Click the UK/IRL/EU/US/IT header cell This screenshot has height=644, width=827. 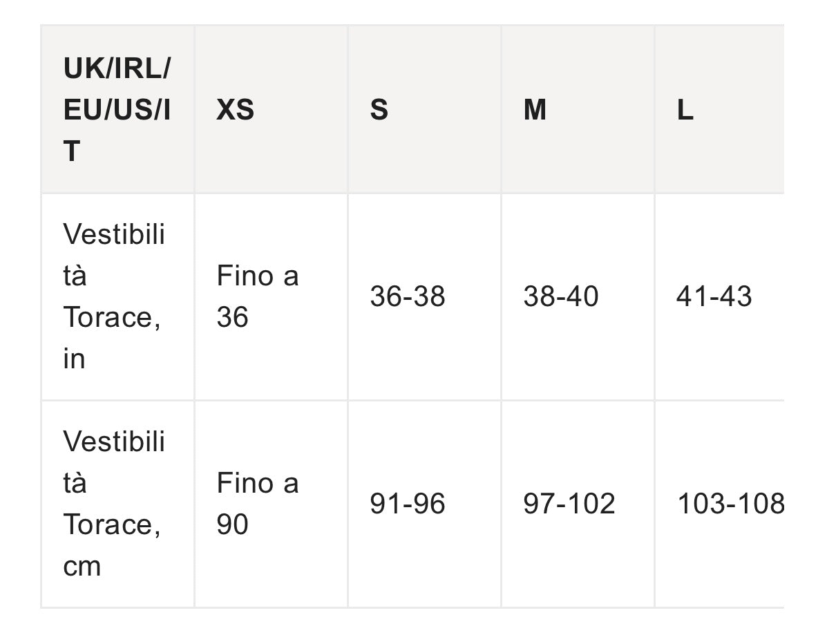click(x=117, y=109)
